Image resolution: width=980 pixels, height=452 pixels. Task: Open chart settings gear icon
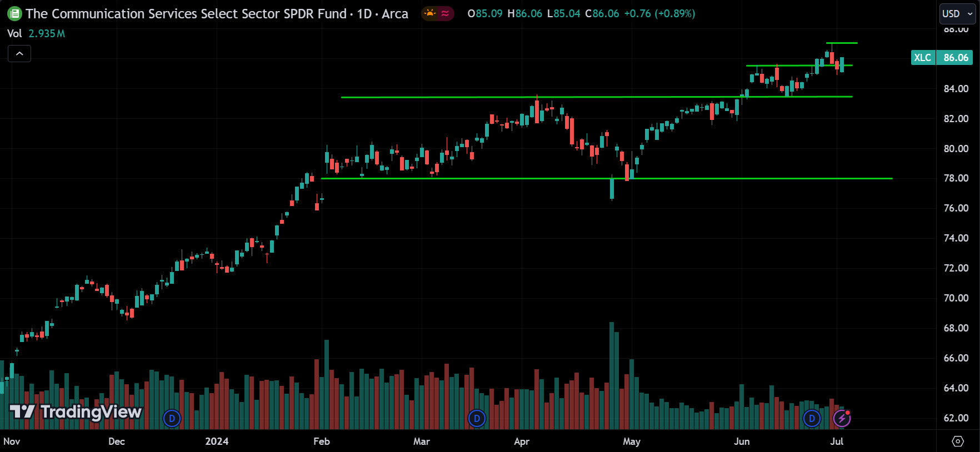958,441
